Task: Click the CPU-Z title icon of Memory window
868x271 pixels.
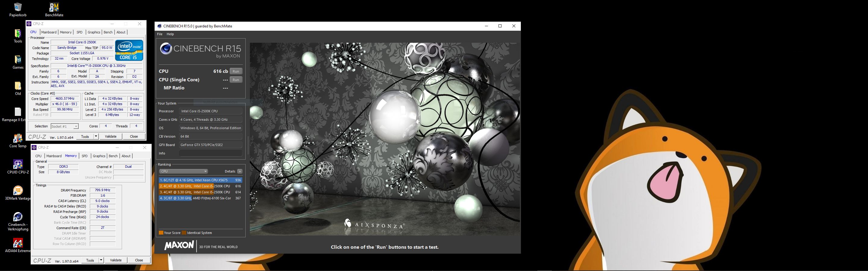Action: tap(34, 148)
